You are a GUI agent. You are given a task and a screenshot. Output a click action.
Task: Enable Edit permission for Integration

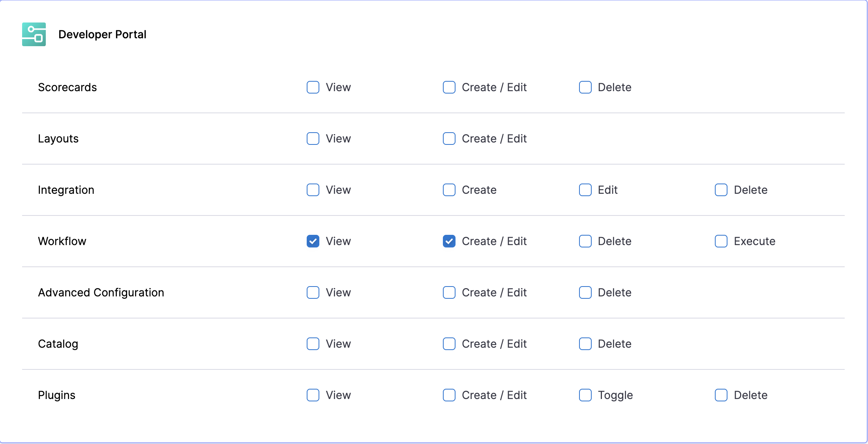coord(585,190)
